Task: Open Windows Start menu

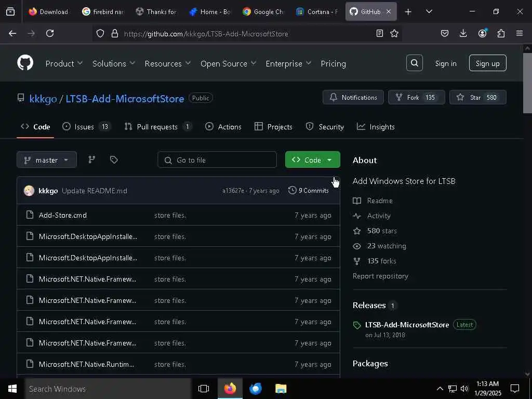Action: point(12,389)
